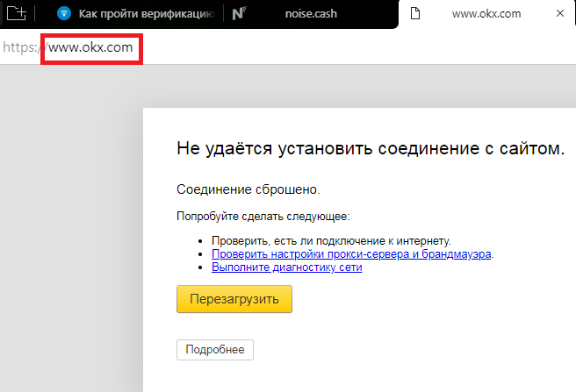
Task: Click the Подробнее button
Action: click(x=215, y=349)
